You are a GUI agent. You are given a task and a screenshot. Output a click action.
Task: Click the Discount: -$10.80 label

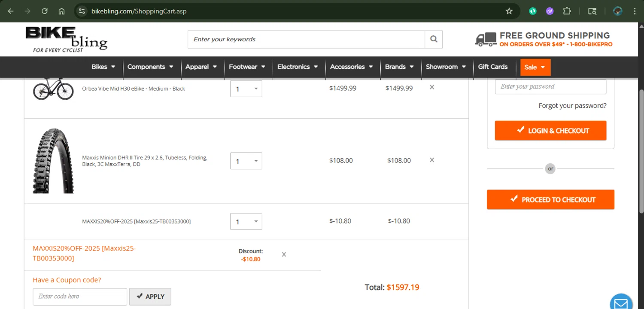(251, 255)
